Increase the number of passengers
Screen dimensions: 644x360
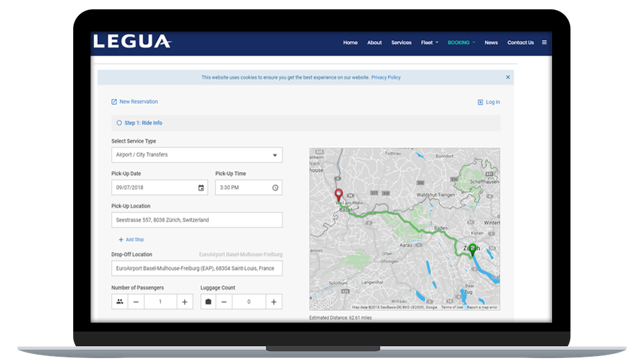pyautogui.click(x=185, y=302)
